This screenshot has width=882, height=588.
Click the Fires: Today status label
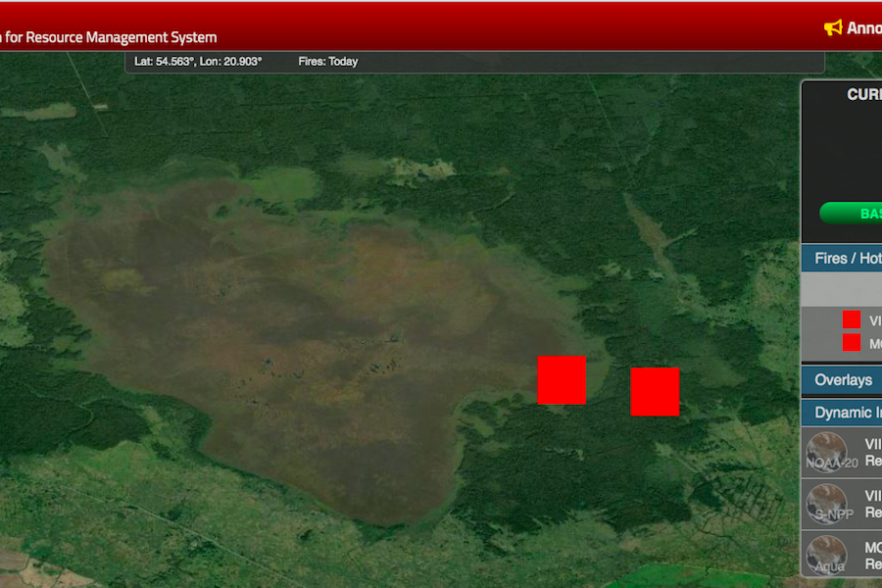coord(328,62)
